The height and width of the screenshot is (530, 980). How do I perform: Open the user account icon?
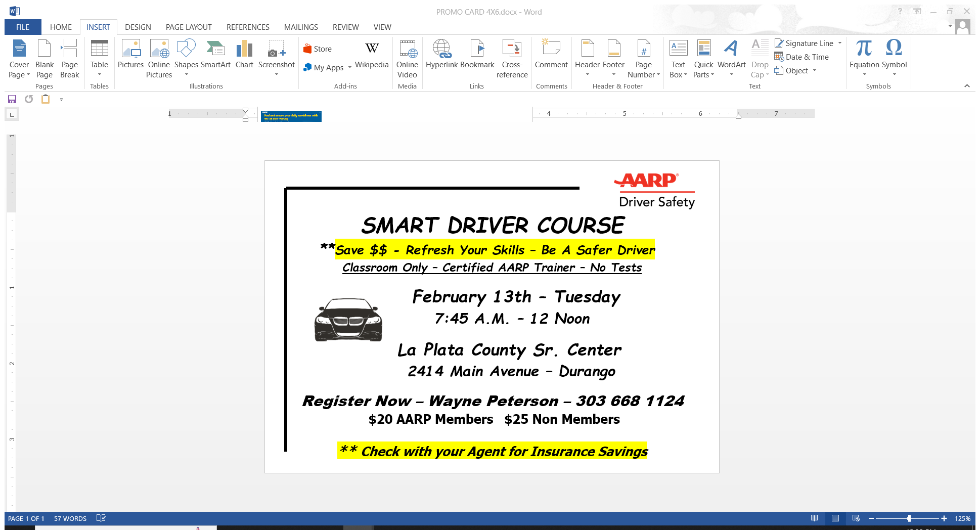[963, 27]
